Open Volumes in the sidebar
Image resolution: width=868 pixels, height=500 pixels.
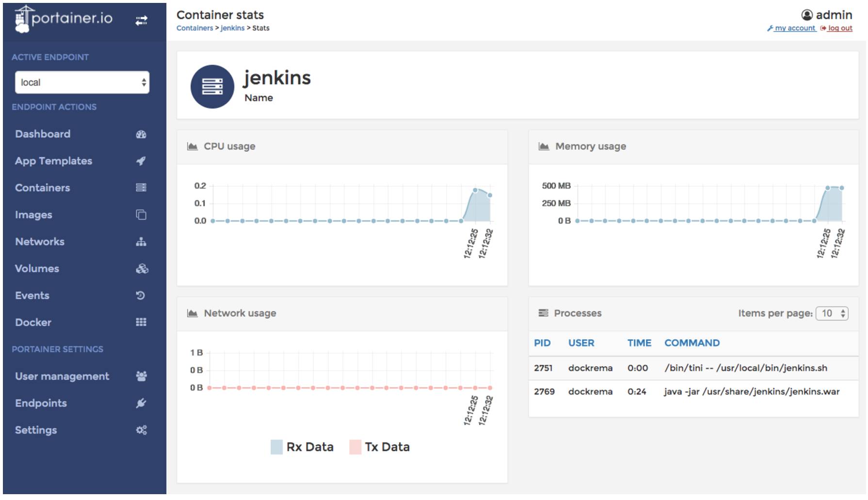(x=37, y=268)
